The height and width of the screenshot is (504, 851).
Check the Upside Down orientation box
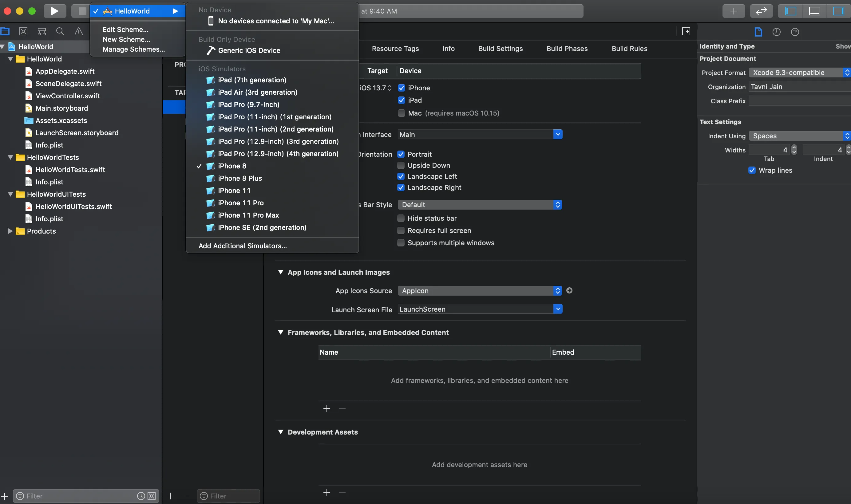[x=401, y=165]
